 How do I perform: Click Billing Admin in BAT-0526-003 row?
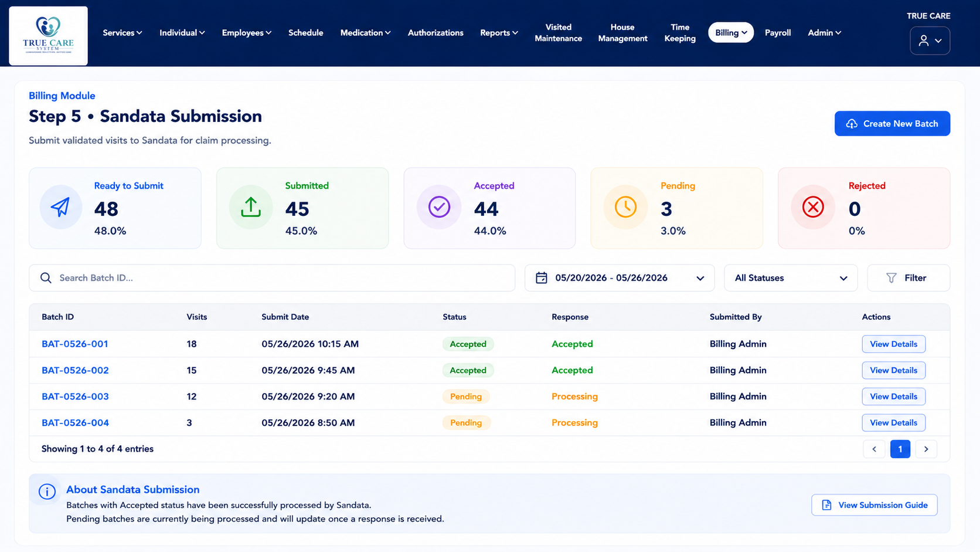[x=738, y=397]
